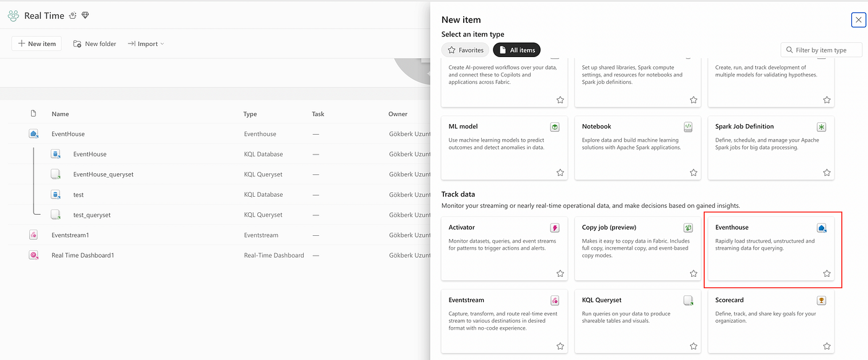Viewport: 868px width, 360px height.
Task: Click the Real Time workspace icon
Action: coord(14,16)
